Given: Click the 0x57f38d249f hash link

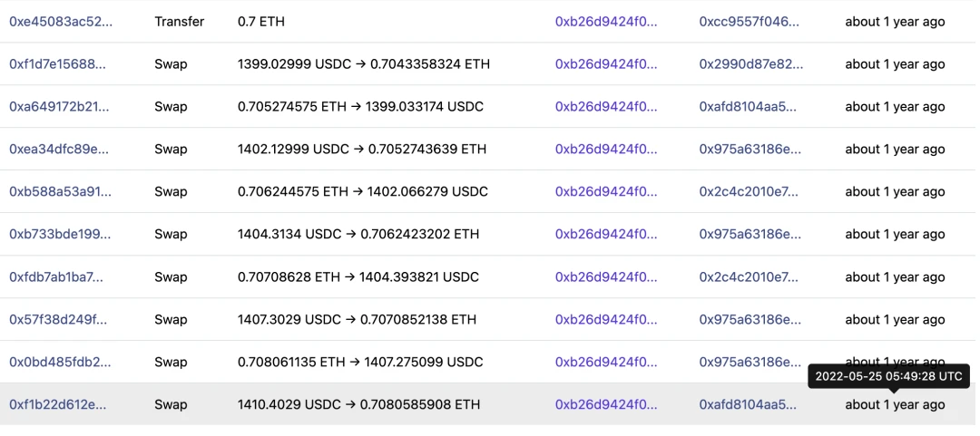Looking at the screenshot, I should click(x=58, y=320).
